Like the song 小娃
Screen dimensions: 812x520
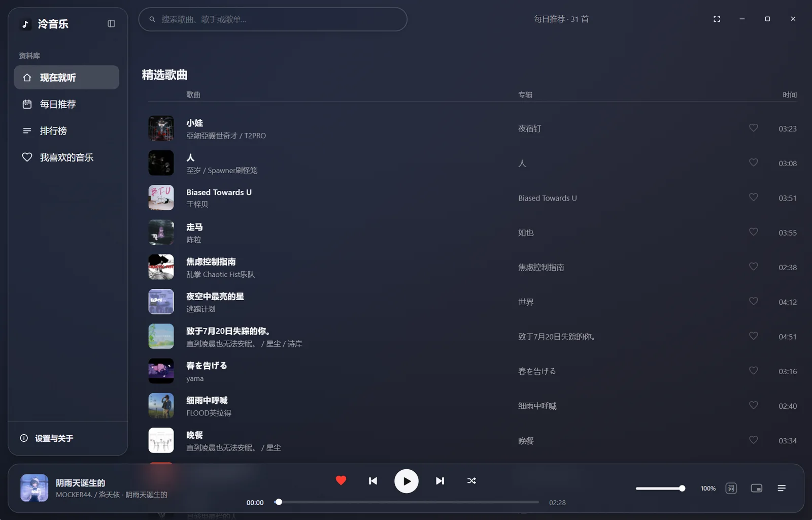tap(754, 128)
